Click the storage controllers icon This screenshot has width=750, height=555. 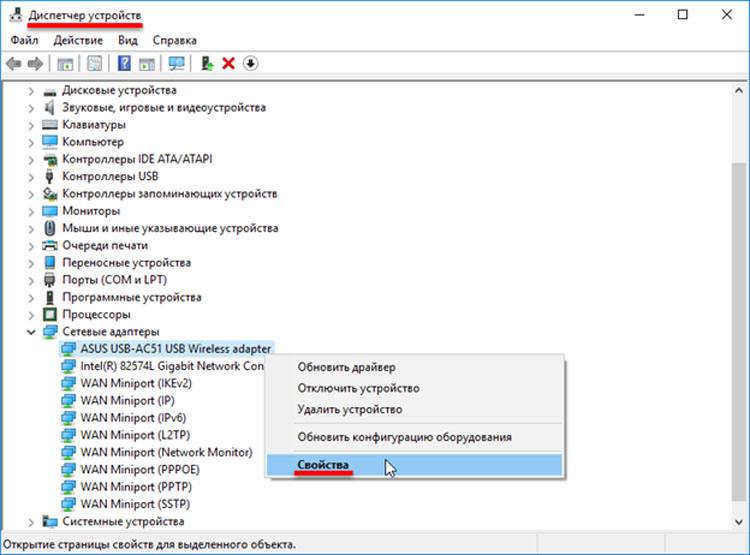pos(49,194)
